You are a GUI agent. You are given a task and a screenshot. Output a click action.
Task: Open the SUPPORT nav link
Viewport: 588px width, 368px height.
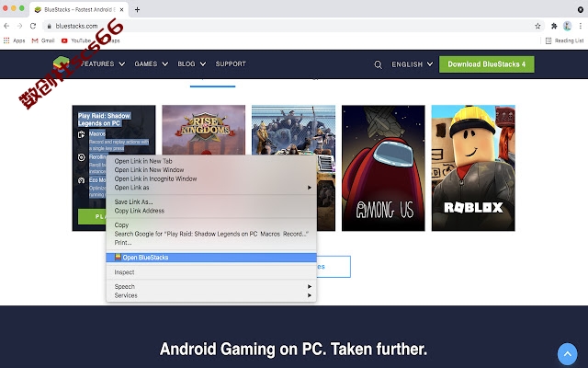(231, 63)
